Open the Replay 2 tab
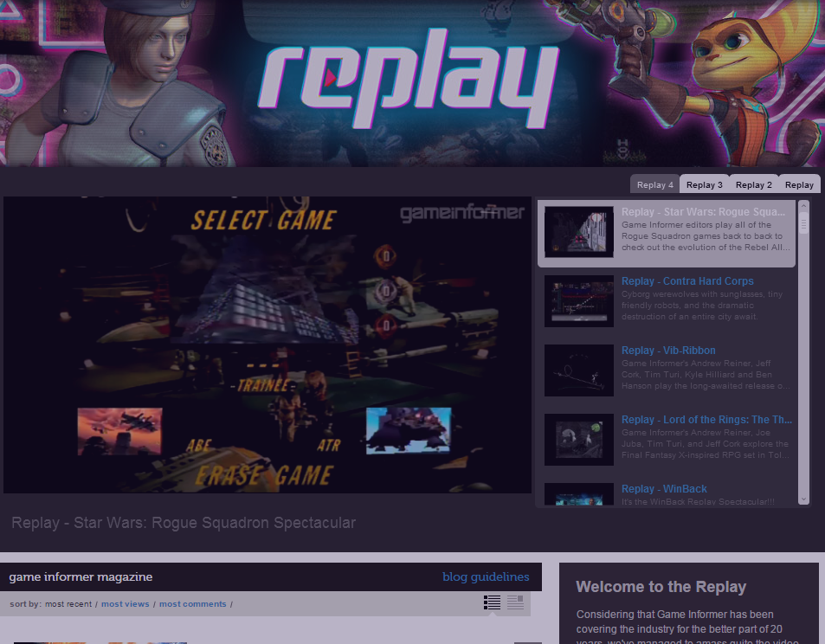The width and height of the screenshot is (825, 644). point(753,184)
